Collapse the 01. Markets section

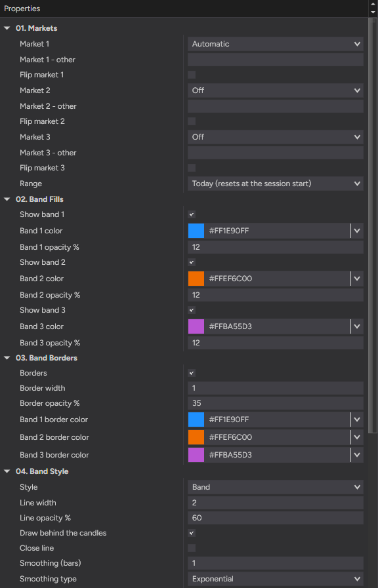click(x=7, y=28)
